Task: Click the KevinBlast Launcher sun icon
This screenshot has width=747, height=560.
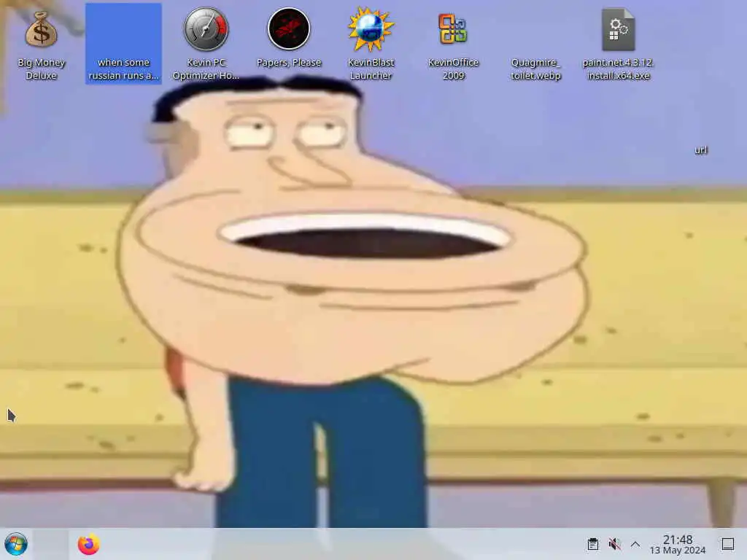Action: tap(371, 43)
